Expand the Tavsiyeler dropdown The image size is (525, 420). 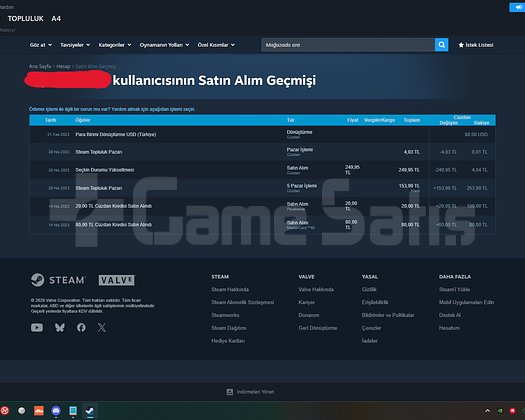pyautogui.click(x=75, y=45)
